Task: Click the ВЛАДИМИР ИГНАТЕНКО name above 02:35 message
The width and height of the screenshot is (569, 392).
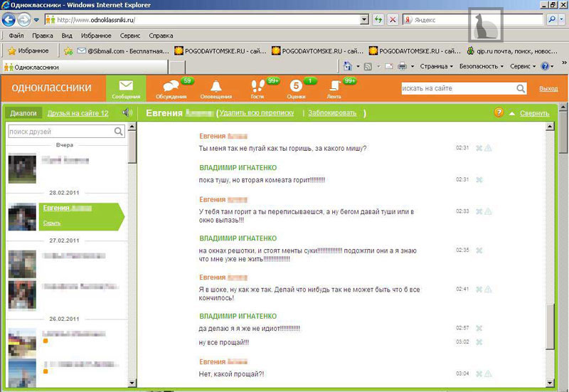Action: (238, 238)
